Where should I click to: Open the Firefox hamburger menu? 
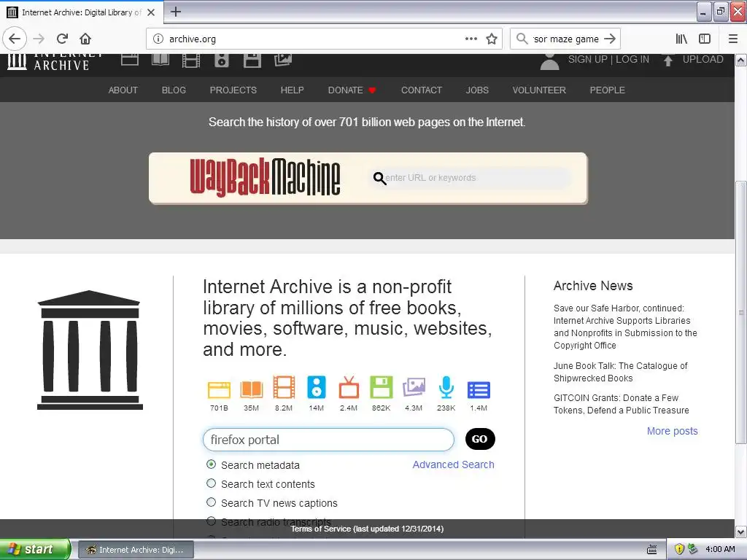click(733, 39)
